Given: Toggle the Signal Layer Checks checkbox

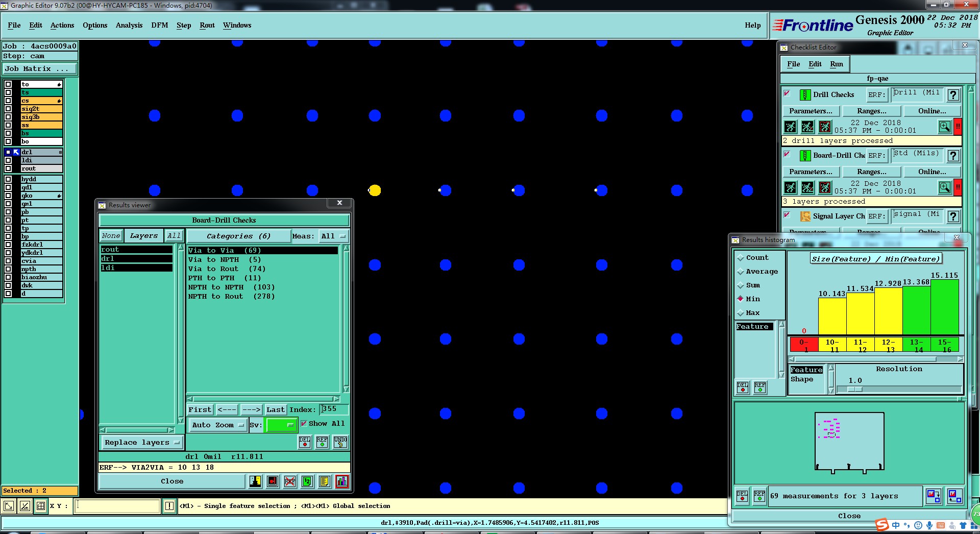Looking at the screenshot, I should (787, 215).
